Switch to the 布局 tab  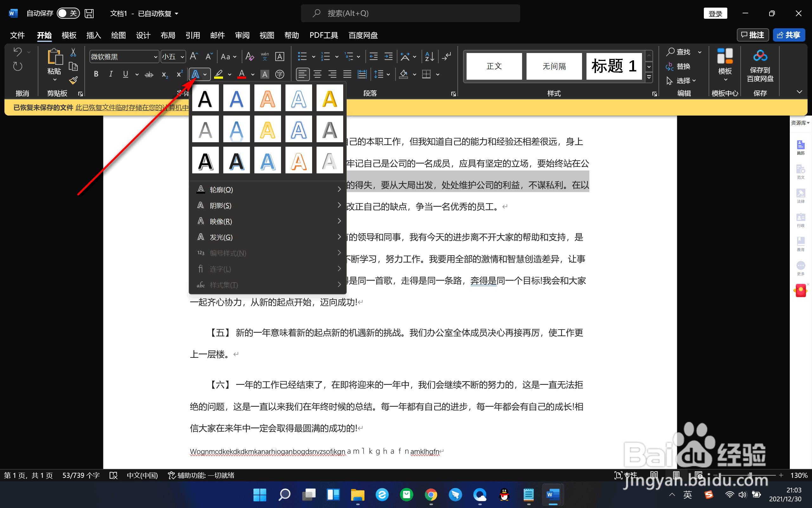(x=168, y=35)
